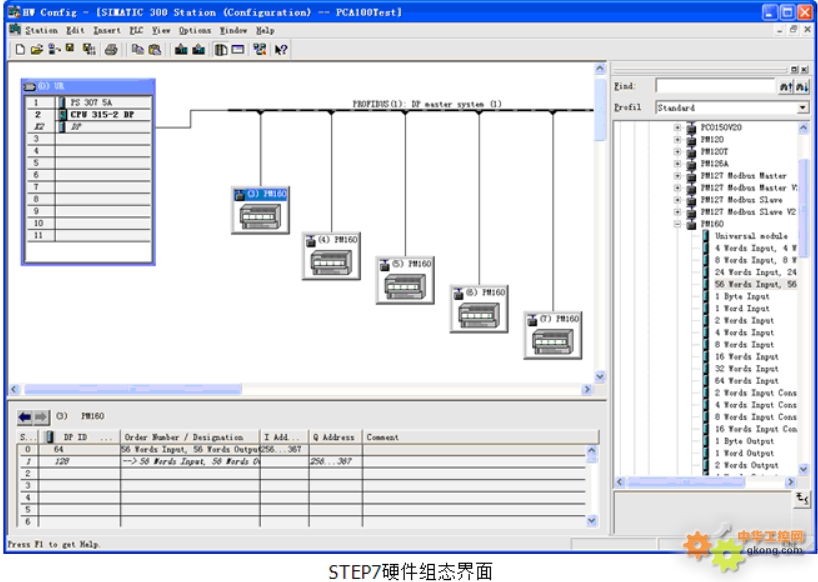Save the configuration with the disk icon
The width and height of the screenshot is (818, 582).
click(70, 48)
